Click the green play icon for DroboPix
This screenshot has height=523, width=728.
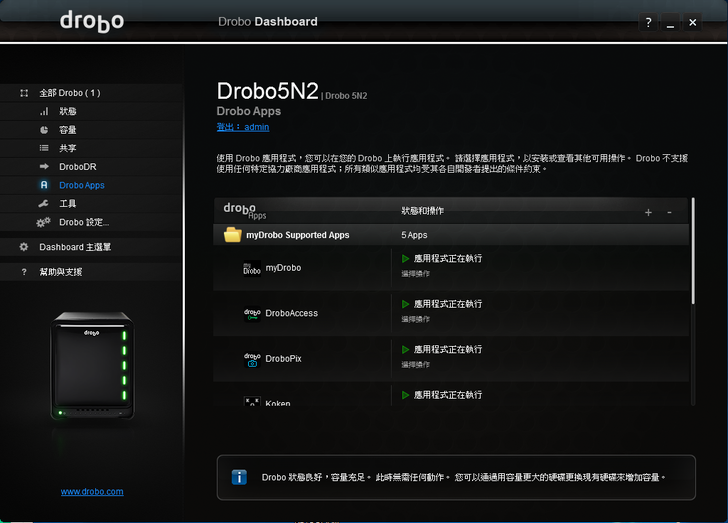point(405,349)
